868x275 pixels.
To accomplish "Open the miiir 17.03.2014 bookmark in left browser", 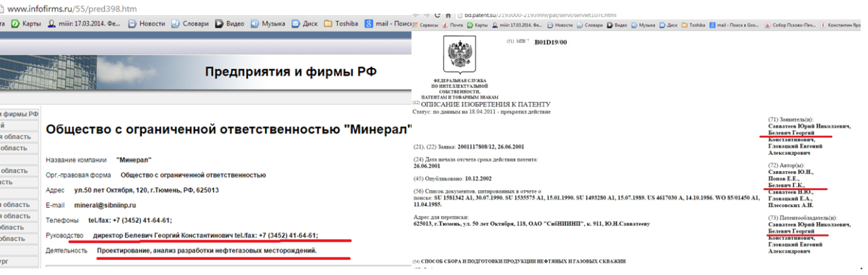I will [x=84, y=23].
